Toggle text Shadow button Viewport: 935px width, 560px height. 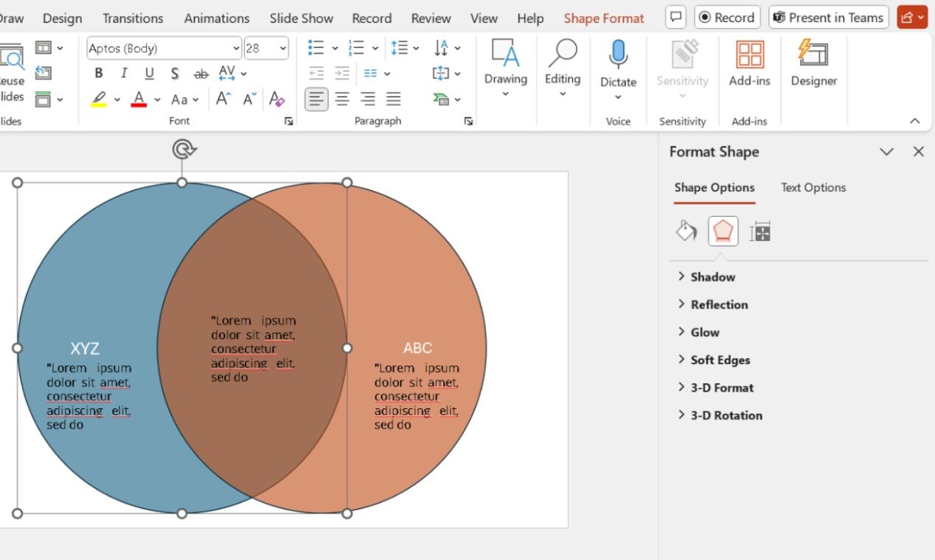pyautogui.click(x=175, y=73)
